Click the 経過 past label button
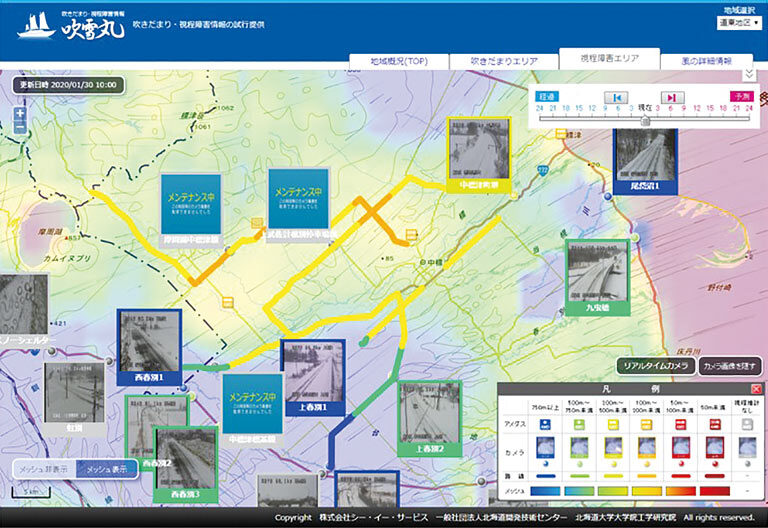This screenshot has height=528, width=768. 547,96
